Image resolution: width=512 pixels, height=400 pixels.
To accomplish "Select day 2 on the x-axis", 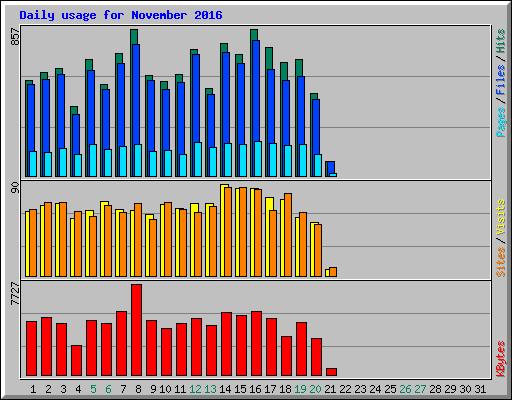I will click(48, 389).
